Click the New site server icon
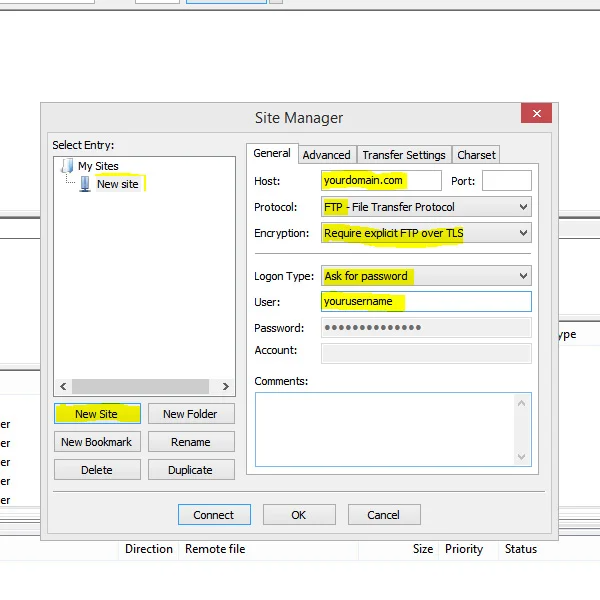This screenshot has height=600, width=600. click(x=85, y=184)
